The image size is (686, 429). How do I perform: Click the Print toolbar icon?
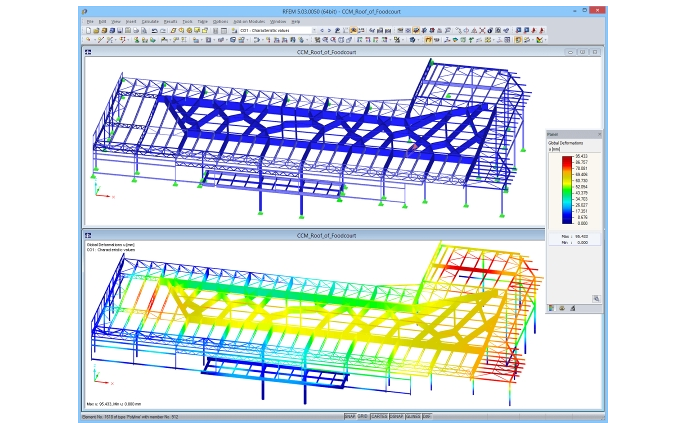pos(136,31)
